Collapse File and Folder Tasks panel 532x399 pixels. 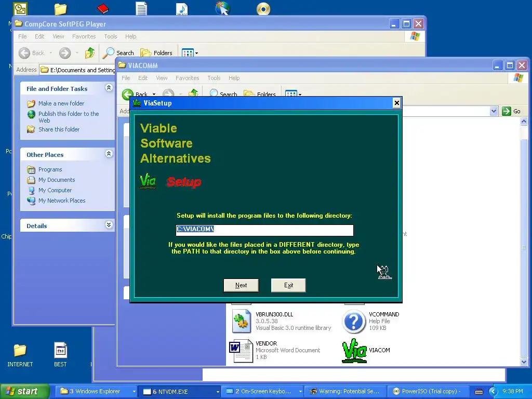pyautogui.click(x=109, y=88)
